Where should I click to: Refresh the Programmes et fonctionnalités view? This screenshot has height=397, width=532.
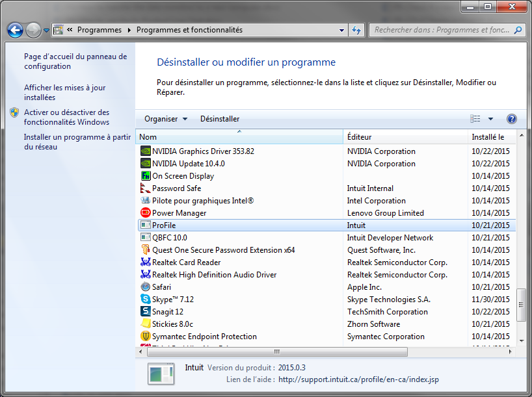(356, 30)
